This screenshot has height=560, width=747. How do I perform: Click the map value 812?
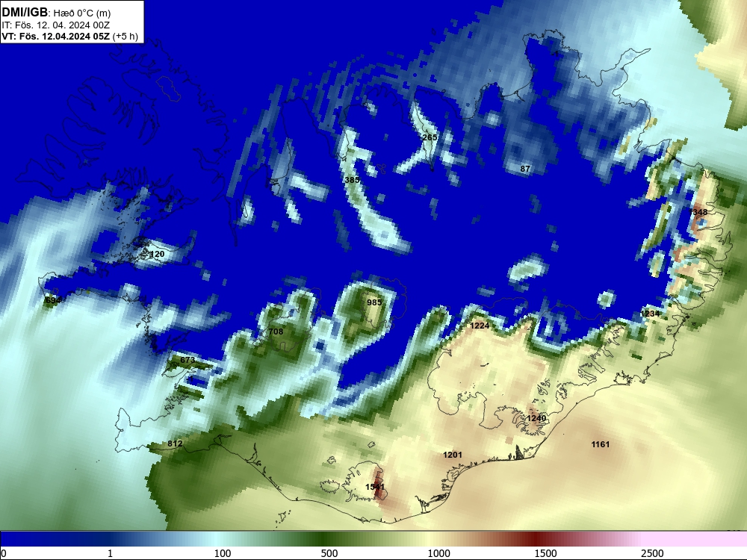point(175,444)
